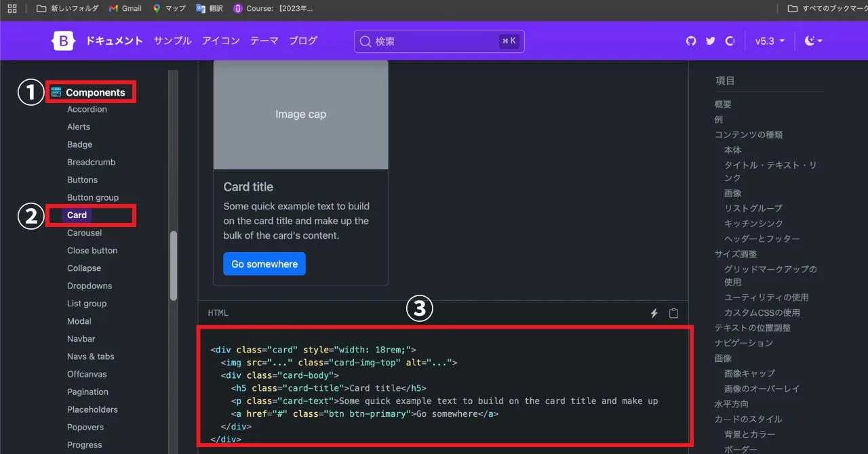Viewport: 868px width, 454px height.
Task: Open the Gmail bookmark
Action: pos(125,8)
